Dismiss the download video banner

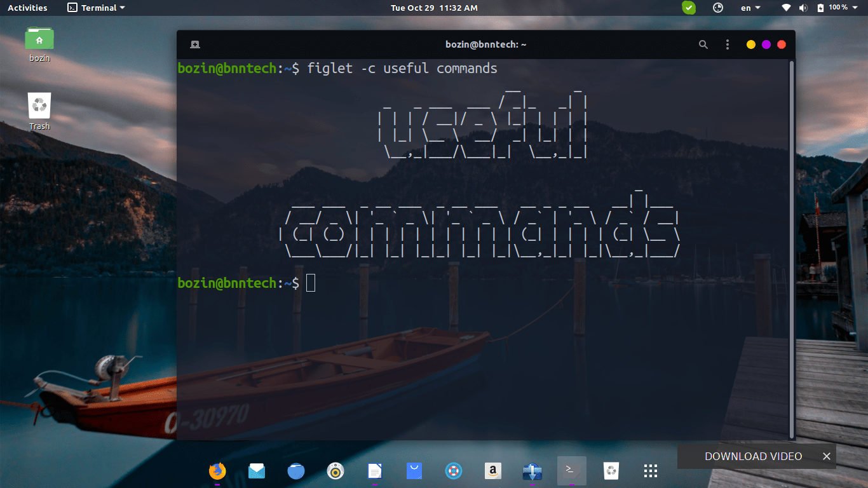pyautogui.click(x=826, y=456)
